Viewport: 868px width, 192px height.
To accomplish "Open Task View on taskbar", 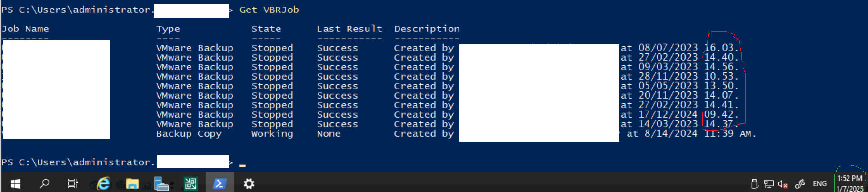I will click(x=72, y=183).
